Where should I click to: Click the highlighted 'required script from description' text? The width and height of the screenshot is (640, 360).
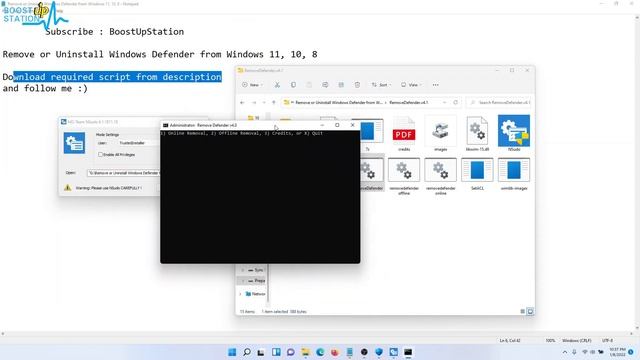pos(136,77)
